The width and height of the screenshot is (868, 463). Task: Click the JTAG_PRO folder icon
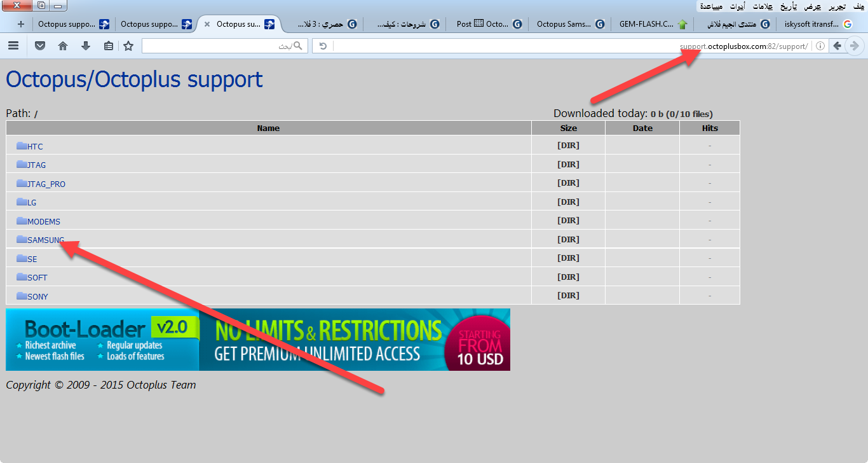click(x=22, y=183)
